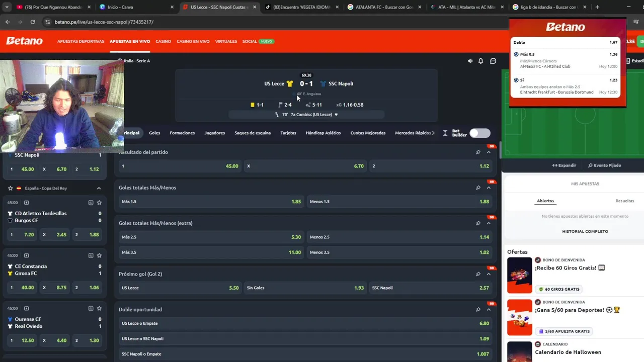Screen dimensions: 644x362
Task: Open the Virtuales menu item
Action: [226, 41]
